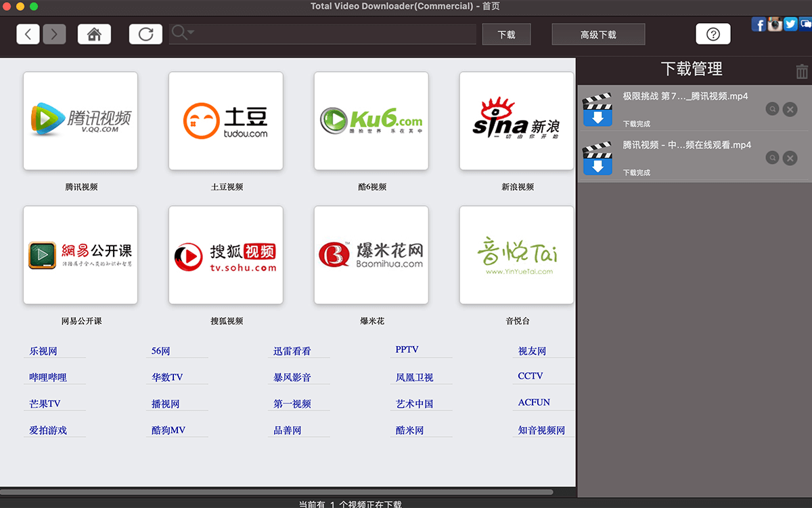Open the 搜狐视频 tv.sohu.com tile

click(226, 255)
